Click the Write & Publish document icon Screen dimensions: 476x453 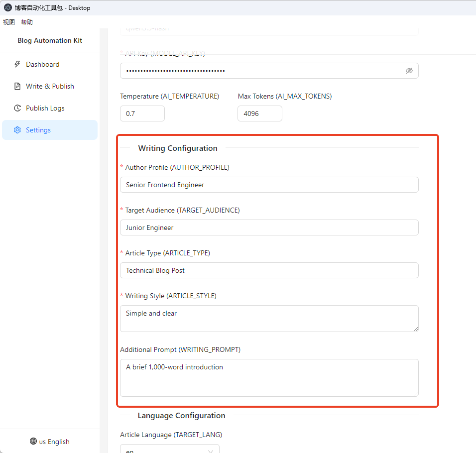coord(17,86)
